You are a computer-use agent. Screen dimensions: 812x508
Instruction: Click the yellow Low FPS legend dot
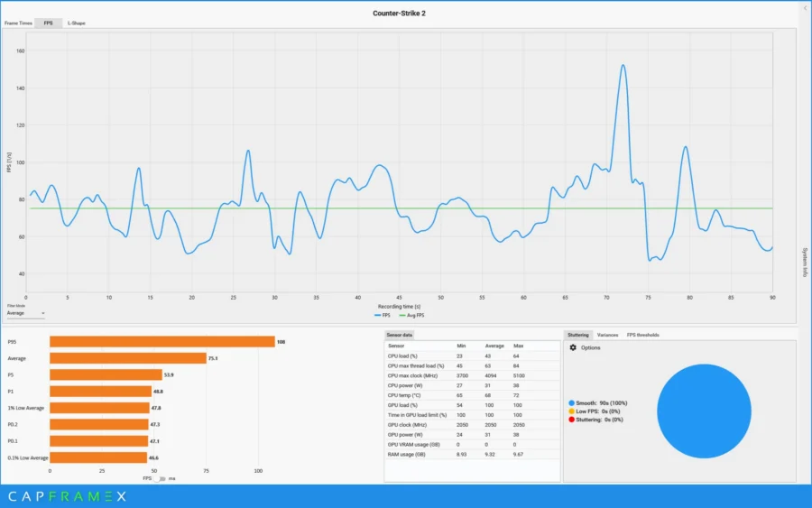(x=572, y=411)
